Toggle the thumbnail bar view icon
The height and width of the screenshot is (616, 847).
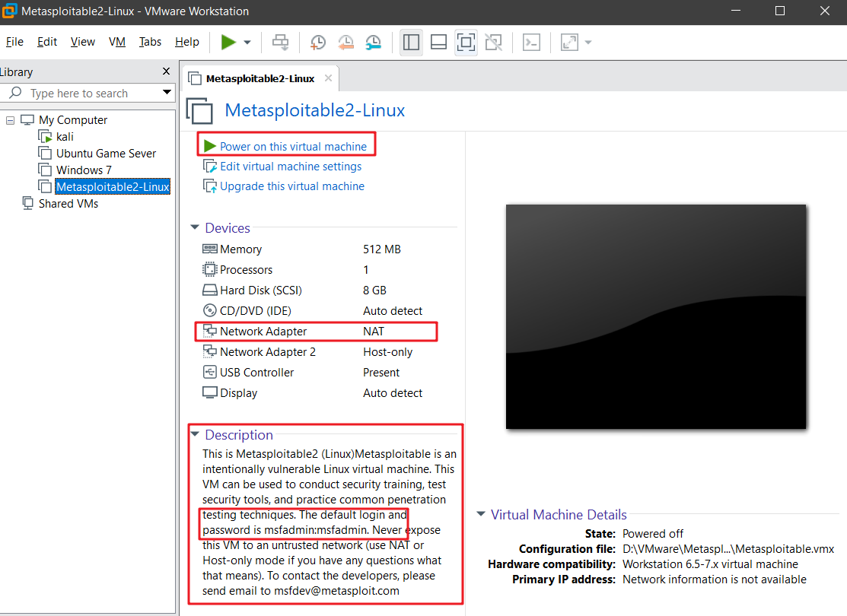438,42
